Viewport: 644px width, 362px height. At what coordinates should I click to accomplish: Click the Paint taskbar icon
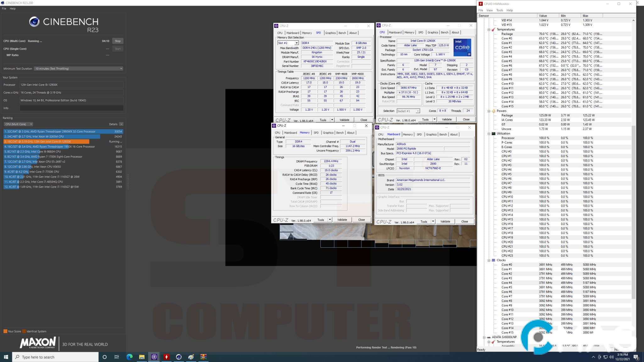[x=191, y=357]
